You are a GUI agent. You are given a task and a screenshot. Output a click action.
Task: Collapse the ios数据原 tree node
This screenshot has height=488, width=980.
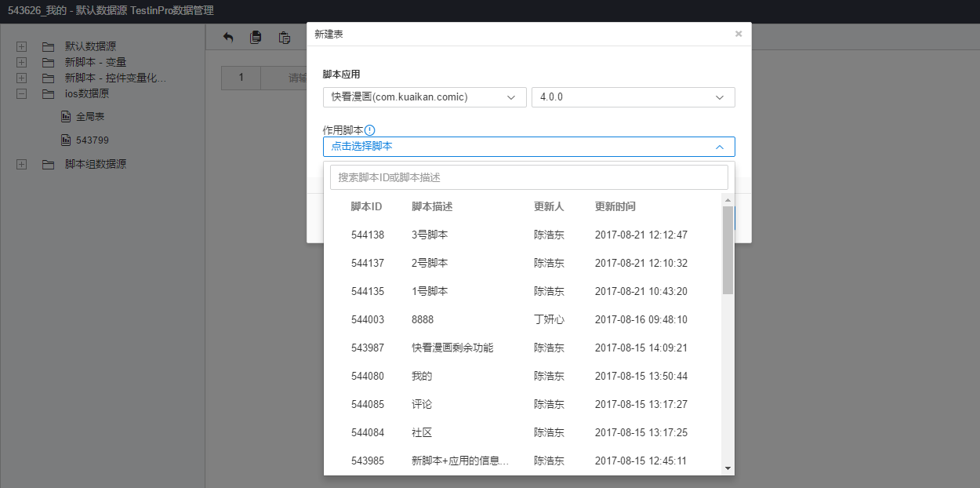pyautogui.click(x=21, y=93)
